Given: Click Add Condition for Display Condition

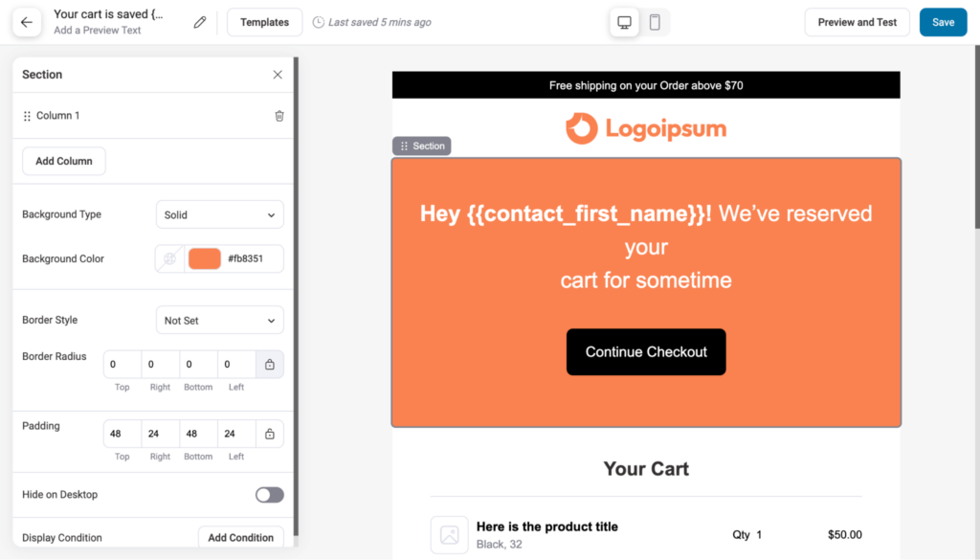Looking at the screenshot, I should (240, 537).
